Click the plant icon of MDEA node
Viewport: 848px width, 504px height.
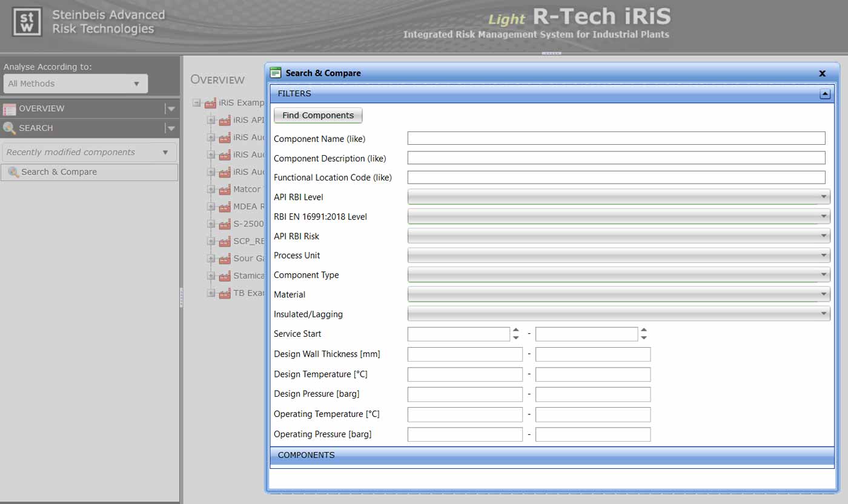(225, 207)
